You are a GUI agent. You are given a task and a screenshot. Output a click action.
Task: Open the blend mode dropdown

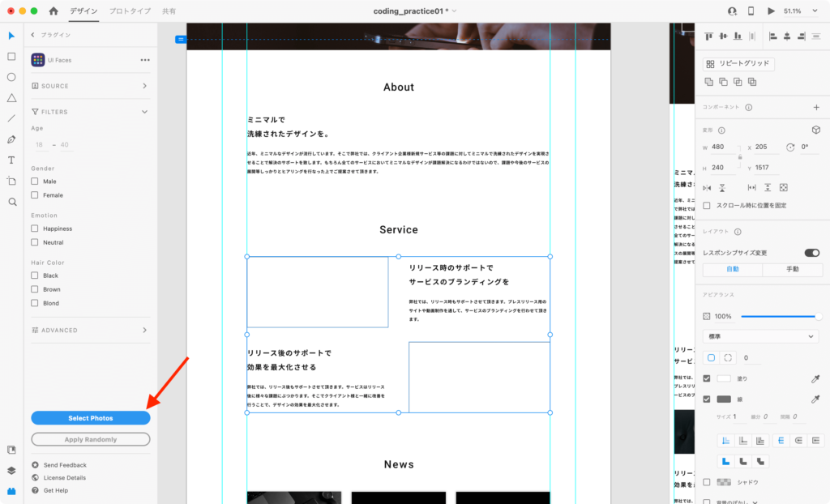pos(760,336)
